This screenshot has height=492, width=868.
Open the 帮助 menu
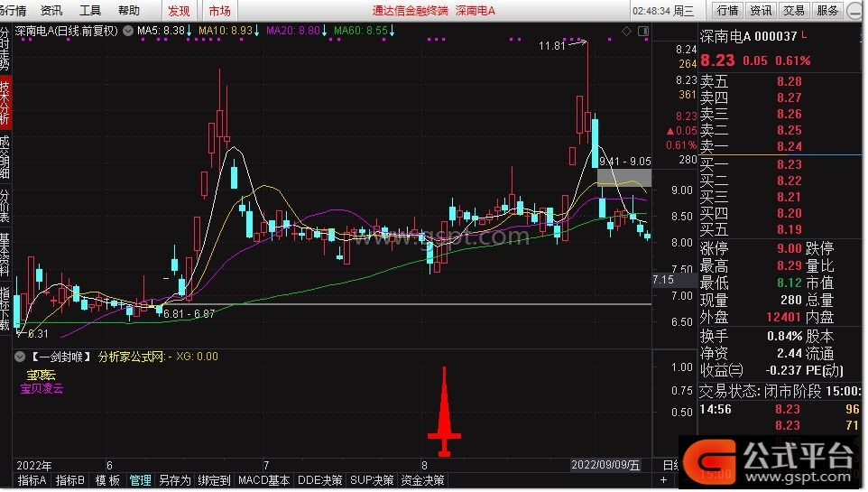(x=129, y=11)
